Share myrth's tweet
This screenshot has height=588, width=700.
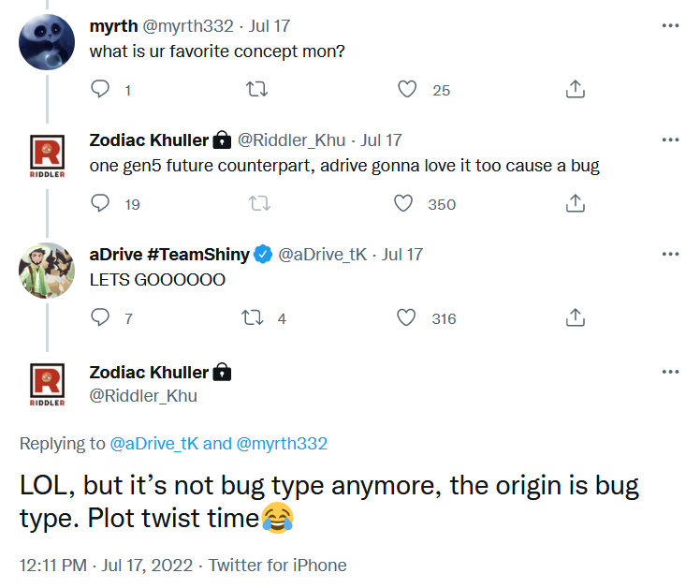click(x=576, y=90)
